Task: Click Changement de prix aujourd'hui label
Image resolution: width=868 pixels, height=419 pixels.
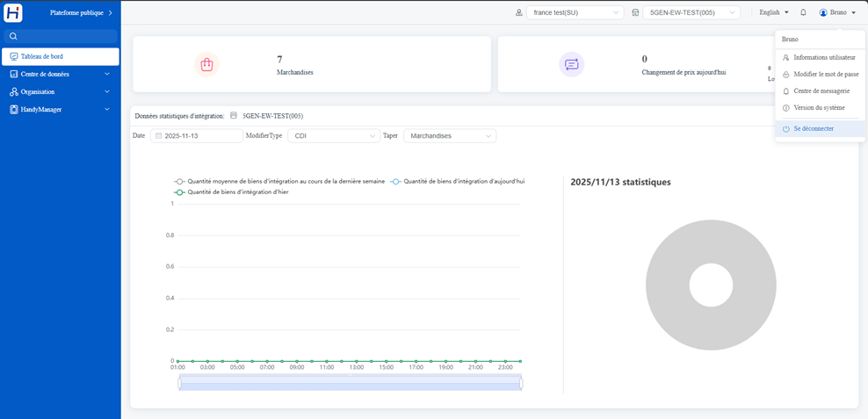Action: coord(684,73)
